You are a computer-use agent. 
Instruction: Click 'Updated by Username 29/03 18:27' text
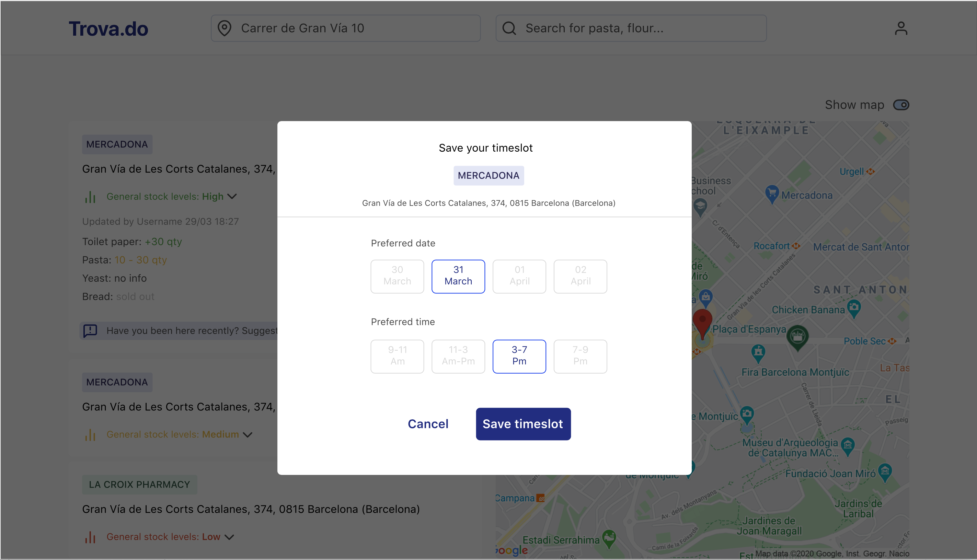tap(160, 222)
